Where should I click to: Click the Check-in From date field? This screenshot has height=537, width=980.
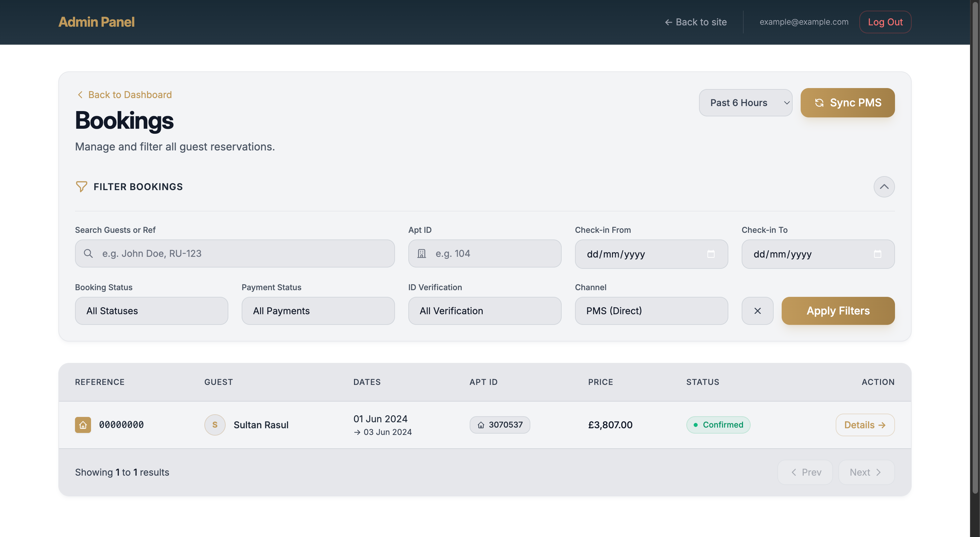651,254
